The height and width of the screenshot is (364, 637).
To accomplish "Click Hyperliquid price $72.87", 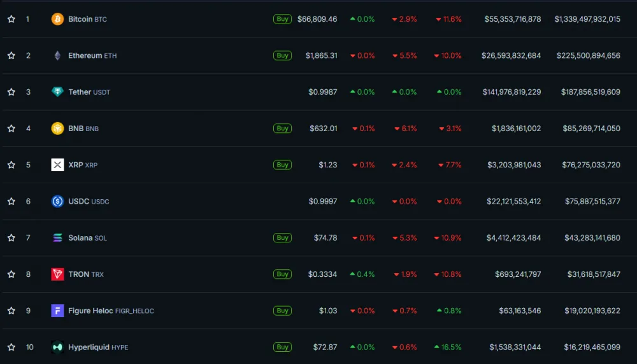I will click(x=325, y=347).
